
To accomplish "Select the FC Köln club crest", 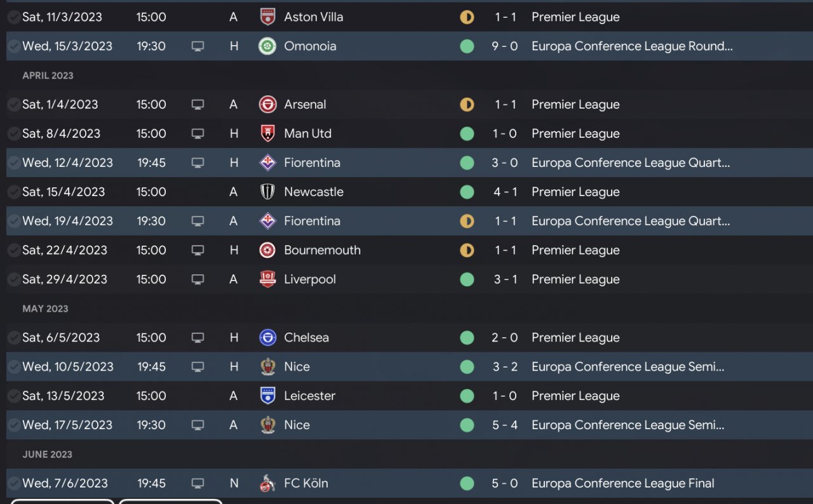I will pyautogui.click(x=268, y=484).
